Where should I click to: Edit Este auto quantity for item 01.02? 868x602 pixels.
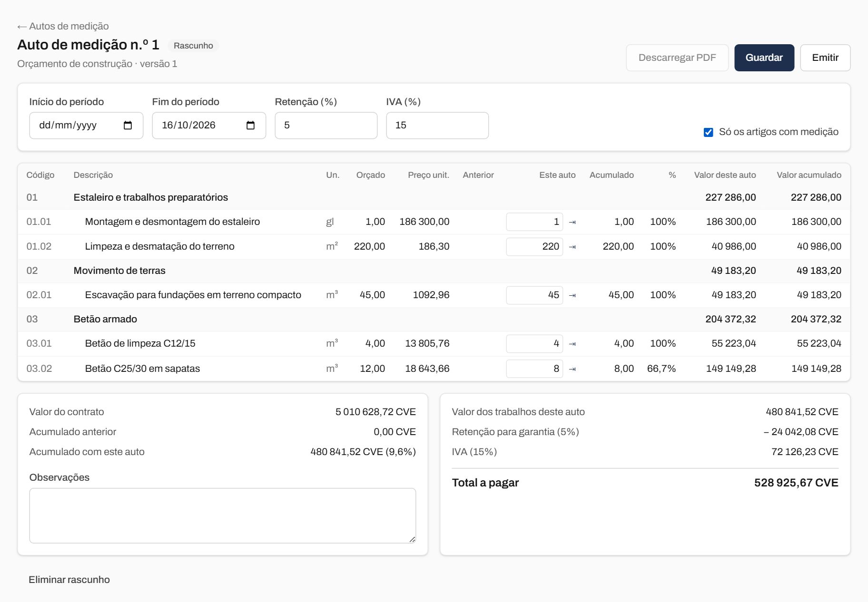tap(534, 247)
